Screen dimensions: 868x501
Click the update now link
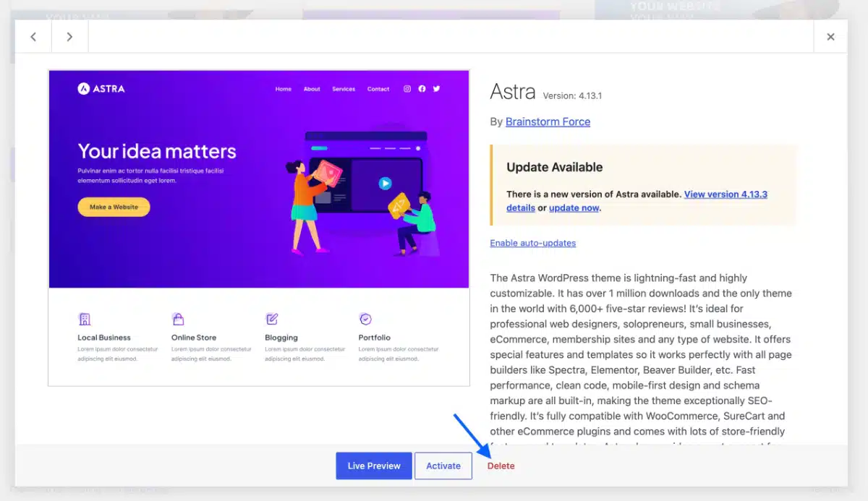(x=574, y=207)
